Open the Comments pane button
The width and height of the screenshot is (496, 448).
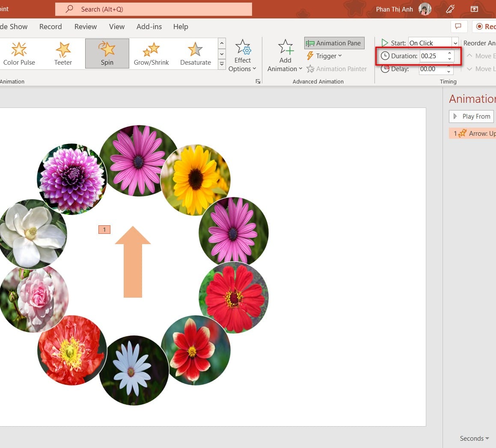click(458, 26)
